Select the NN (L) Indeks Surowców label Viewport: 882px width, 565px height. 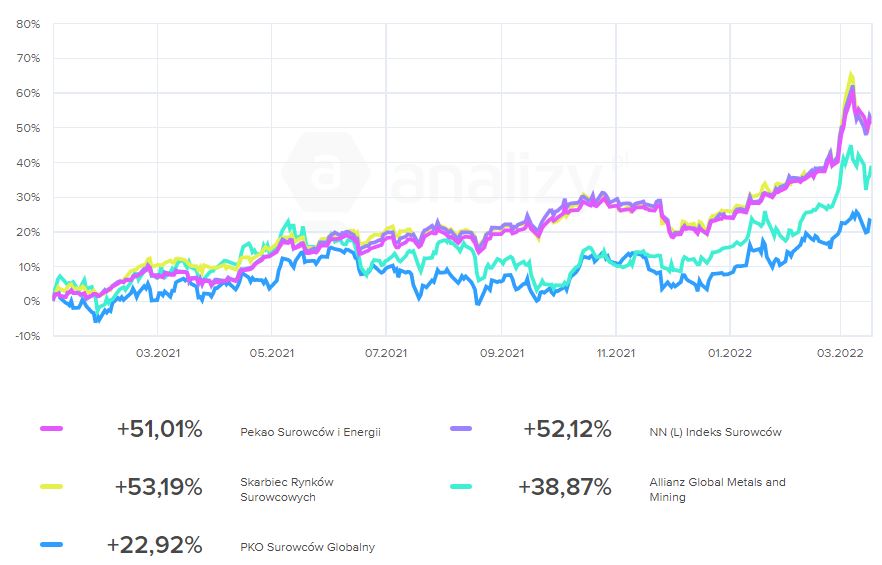tap(715, 432)
